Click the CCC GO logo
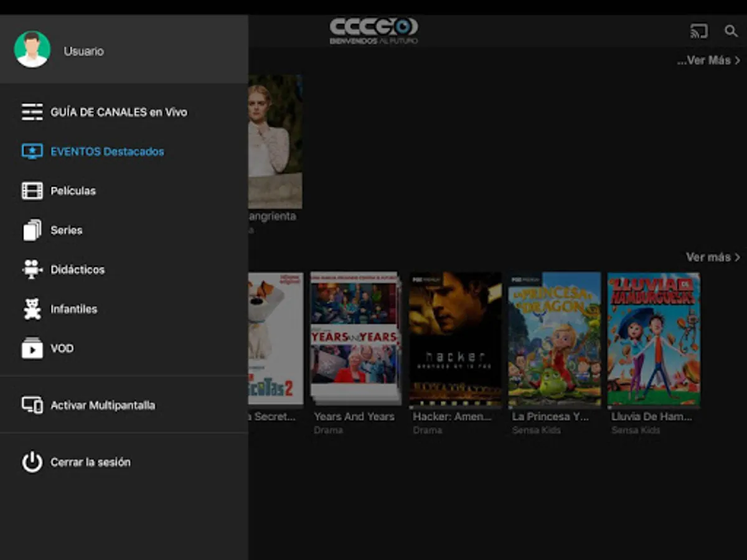Image resolution: width=747 pixels, height=560 pixels. [374, 31]
